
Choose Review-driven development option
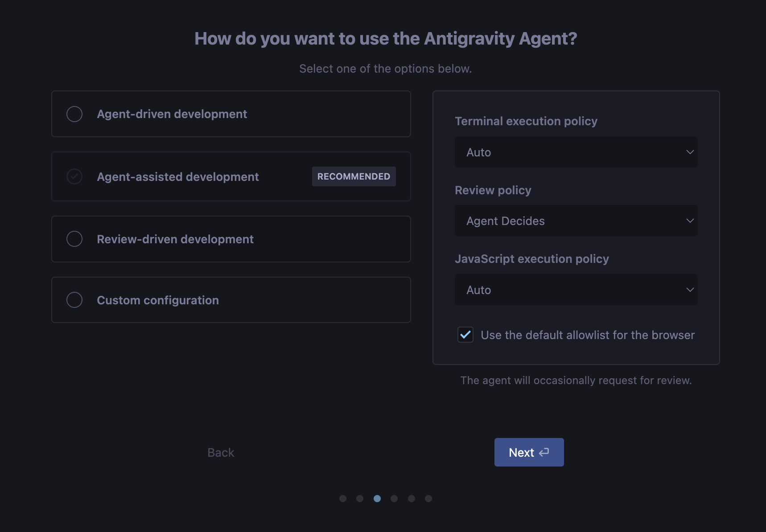pos(231,239)
